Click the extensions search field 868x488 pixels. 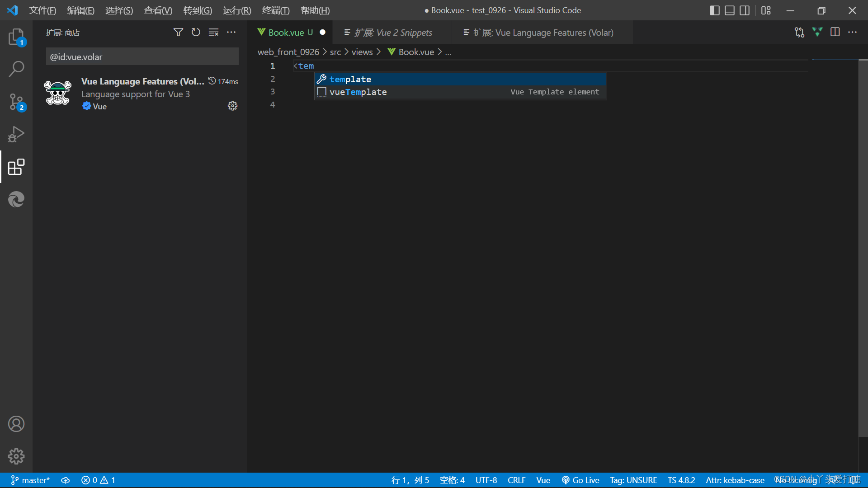click(x=142, y=56)
